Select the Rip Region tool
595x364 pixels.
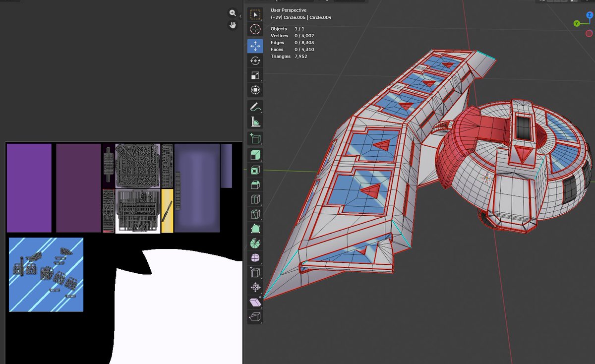(255, 316)
